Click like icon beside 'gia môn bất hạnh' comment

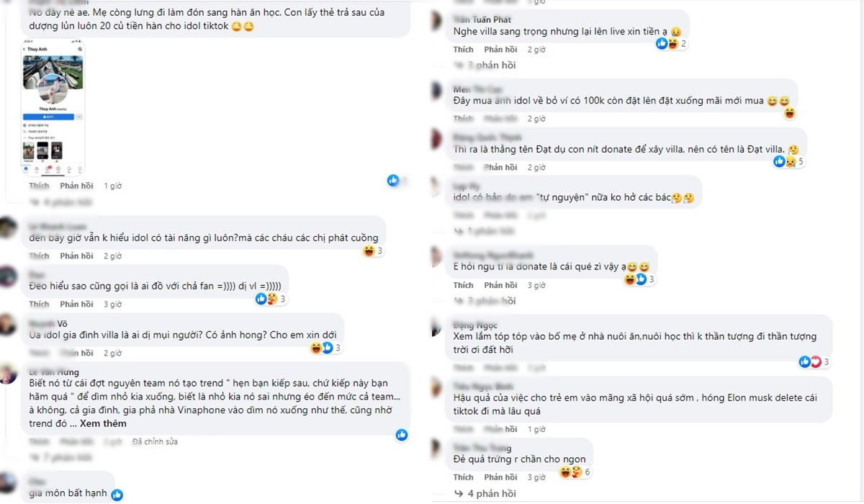pos(117,495)
